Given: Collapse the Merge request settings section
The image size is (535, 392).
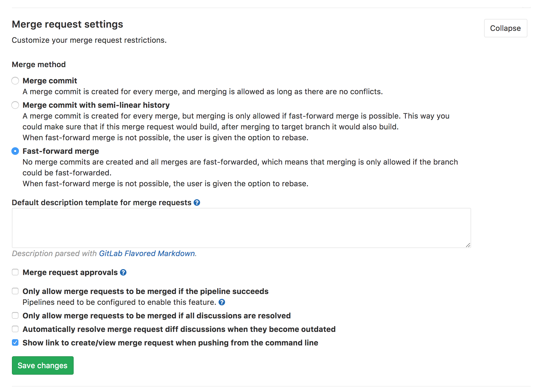Looking at the screenshot, I should (x=505, y=28).
